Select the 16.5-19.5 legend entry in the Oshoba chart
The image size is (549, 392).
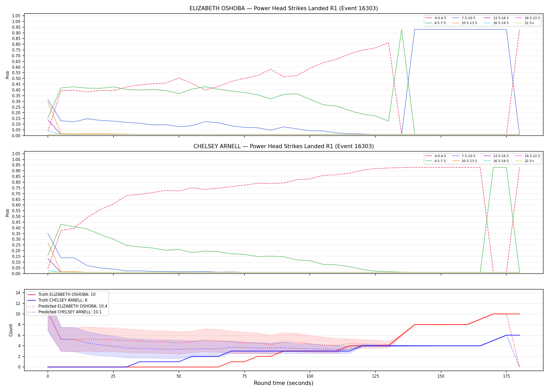[496, 23]
